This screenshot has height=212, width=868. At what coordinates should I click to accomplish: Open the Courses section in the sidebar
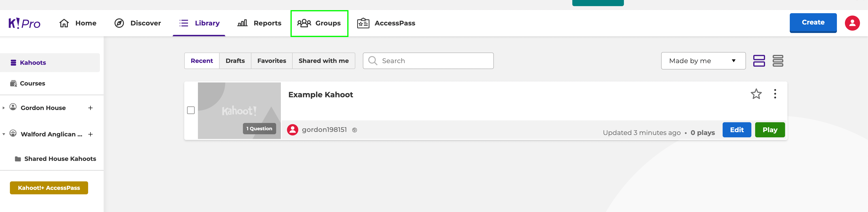(x=32, y=83)
